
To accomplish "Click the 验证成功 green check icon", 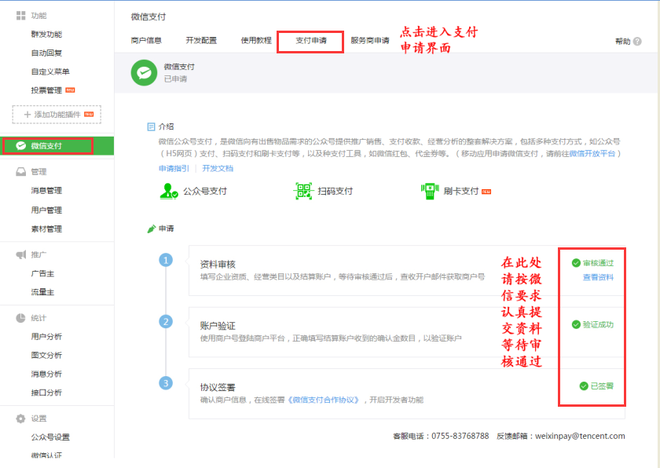I will (576, 324).
